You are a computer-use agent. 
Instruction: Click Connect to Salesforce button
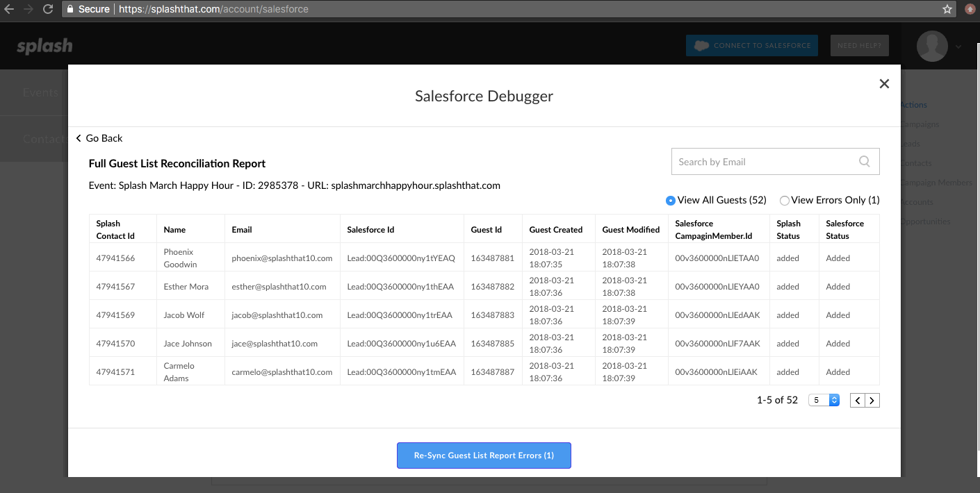[752, 46]
